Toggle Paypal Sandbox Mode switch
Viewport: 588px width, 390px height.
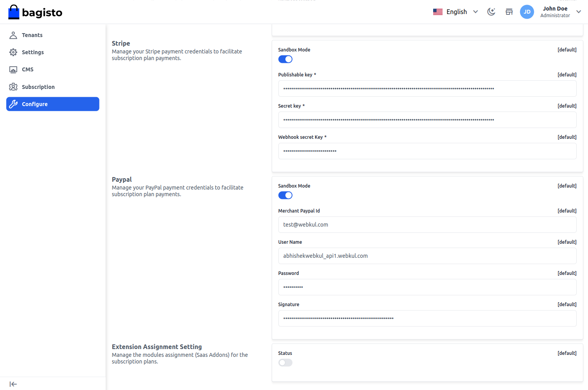click(285, 195)
